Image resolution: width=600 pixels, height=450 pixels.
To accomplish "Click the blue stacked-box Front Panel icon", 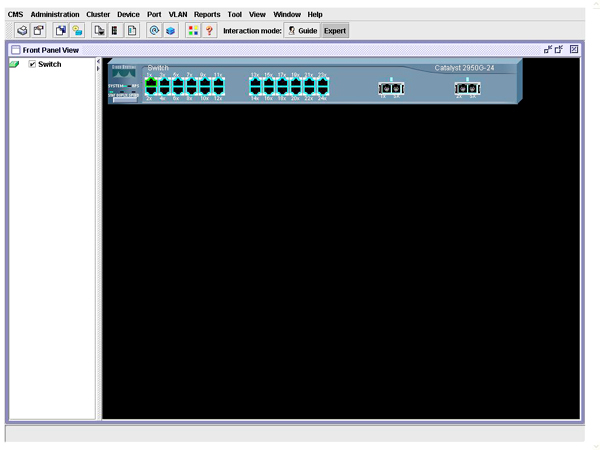I will click(170, 30).
